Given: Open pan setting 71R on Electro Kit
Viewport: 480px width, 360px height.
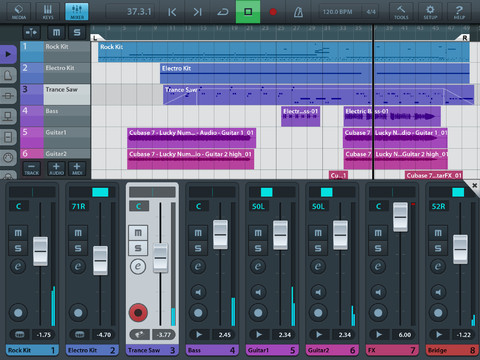Looking at the screenshot, I should [78, 206].
